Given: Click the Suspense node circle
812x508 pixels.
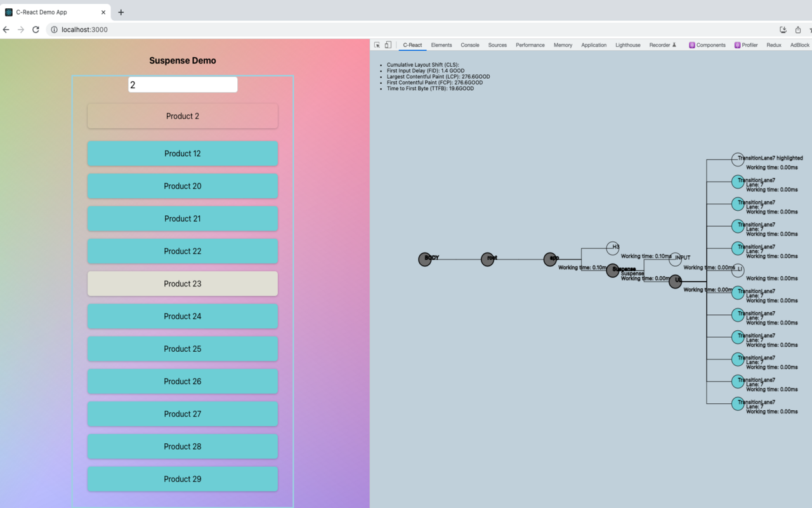Looking at the screenshot, I should click(x=612, y=270).
